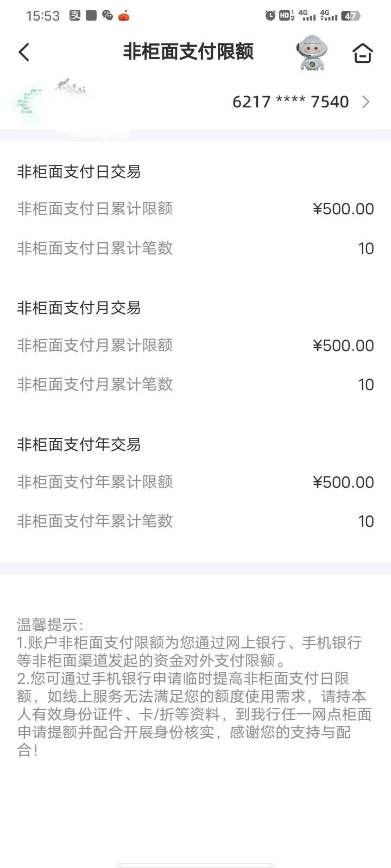Tap the WeChat notification icon
391x868 pixels.
(108, 15)
